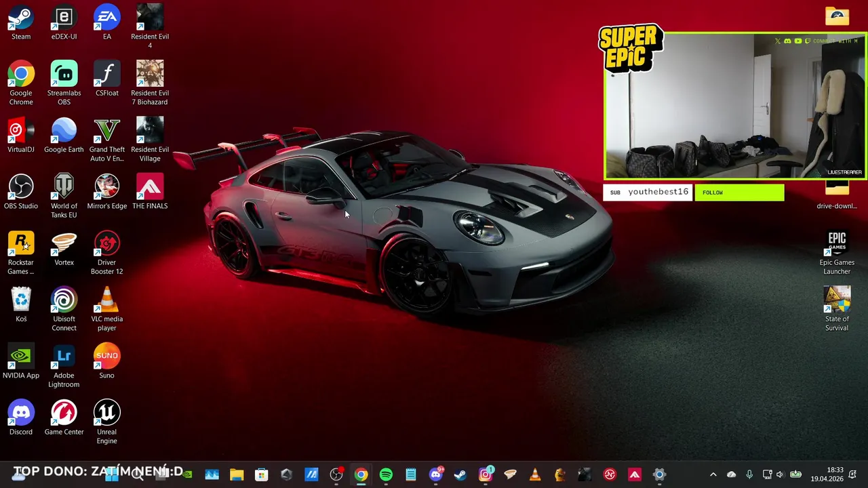Select the Unreal Engine desktop icon
This screenshot has height=488, width=868.
pyautogui.click(x=106, y=422)
